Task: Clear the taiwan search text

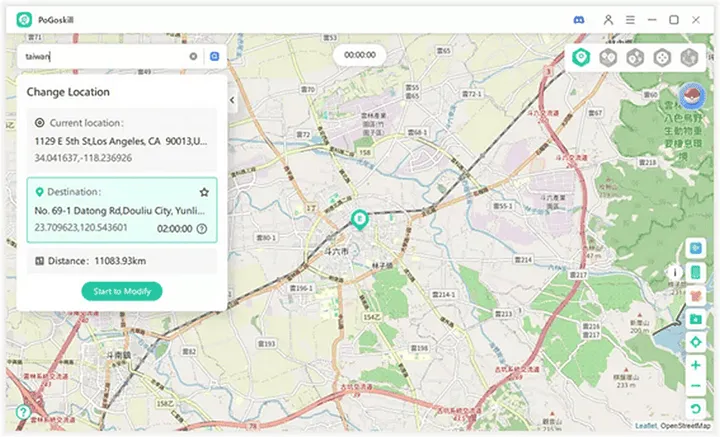Action: tap(193, 57)
